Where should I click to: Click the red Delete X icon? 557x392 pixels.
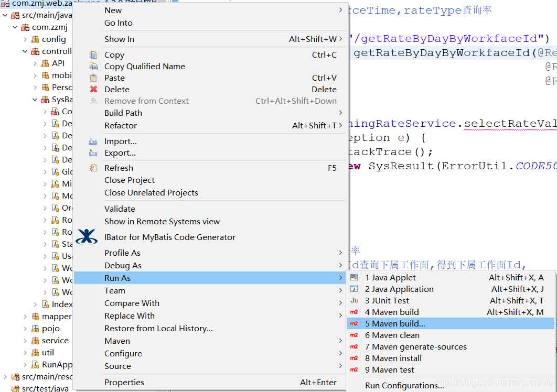coord(93,90)
